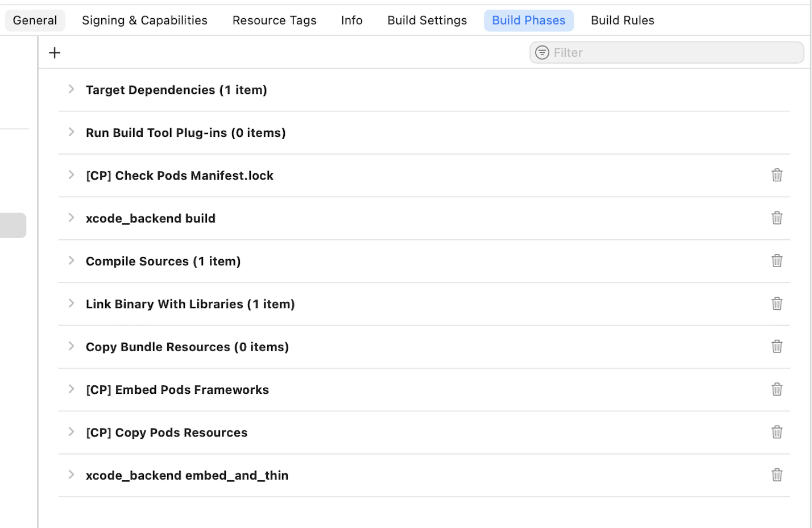This screenshot has height=528, width=812.
Task: Select the General tab
Action: [x=35, y=20]
